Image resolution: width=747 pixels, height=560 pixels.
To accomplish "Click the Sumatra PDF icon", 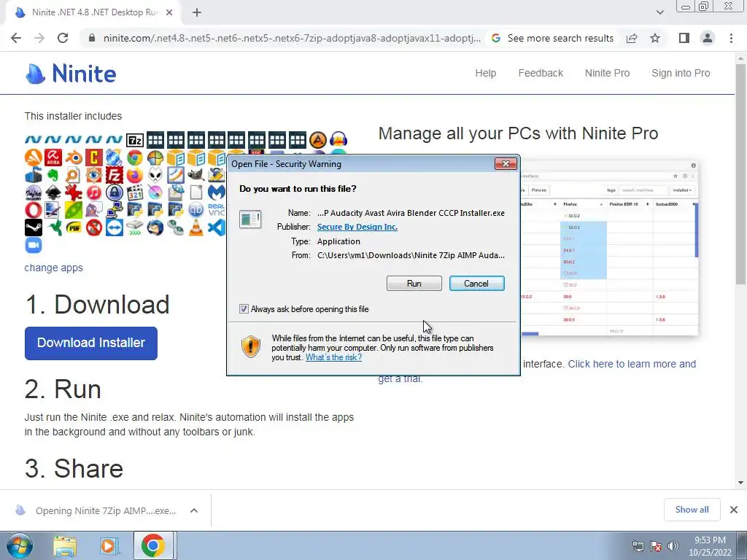I will [74, 227].
